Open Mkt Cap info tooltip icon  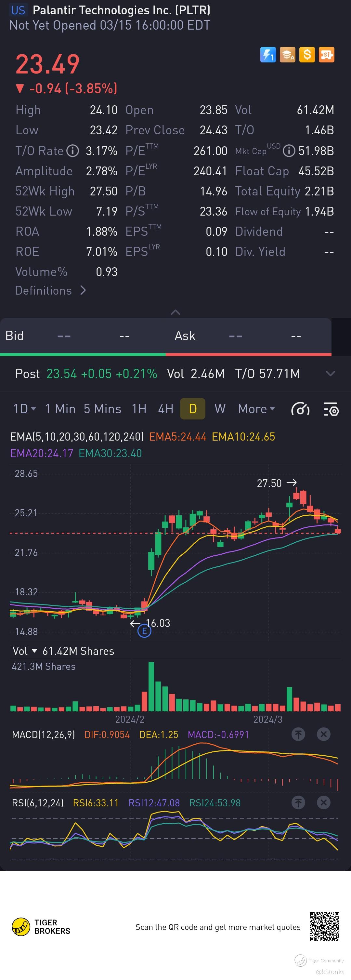(x=289, y=151)
